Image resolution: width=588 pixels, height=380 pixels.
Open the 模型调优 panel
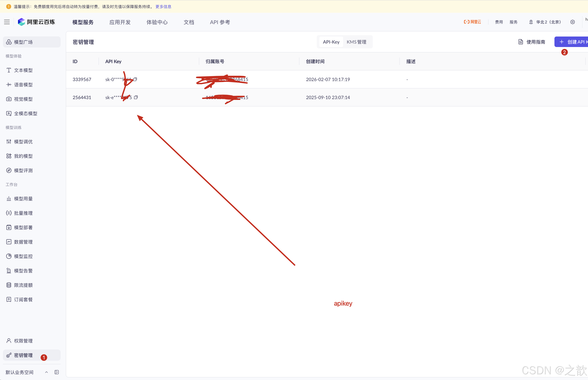(23, 142)
